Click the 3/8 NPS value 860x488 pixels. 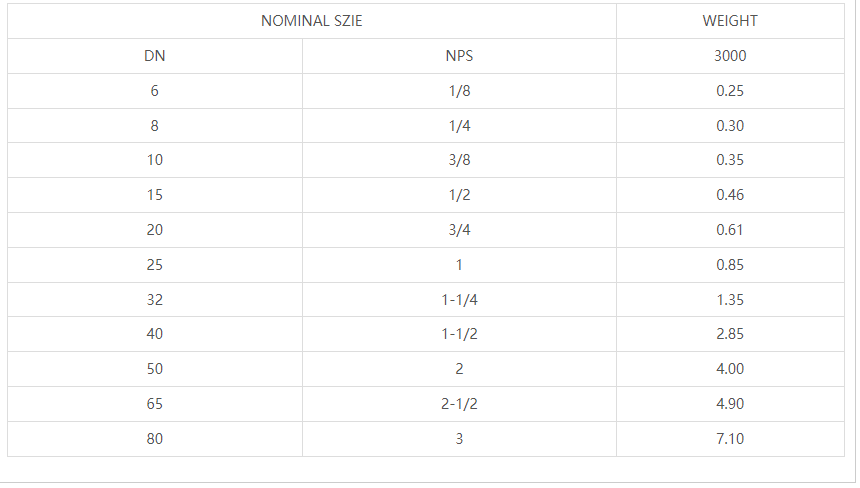pyautogui.click(x=459, y=160)
